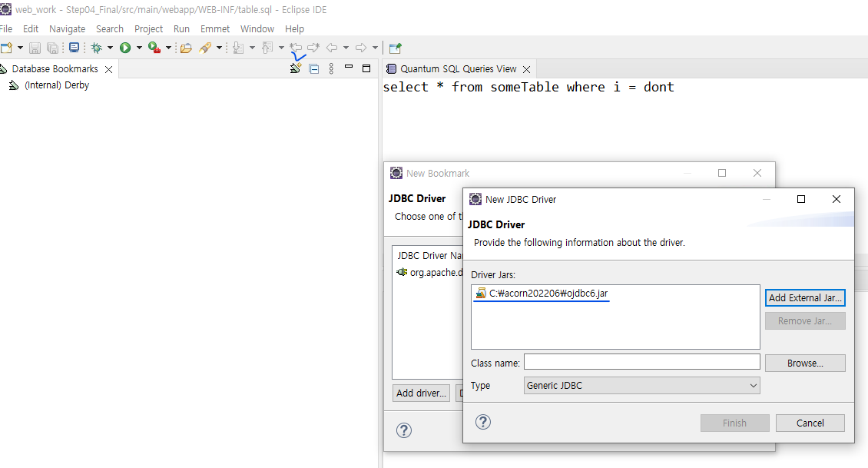Open the terminal monitor toolbar icon
This screenshot has height=468, width=868.
point(74,48)
